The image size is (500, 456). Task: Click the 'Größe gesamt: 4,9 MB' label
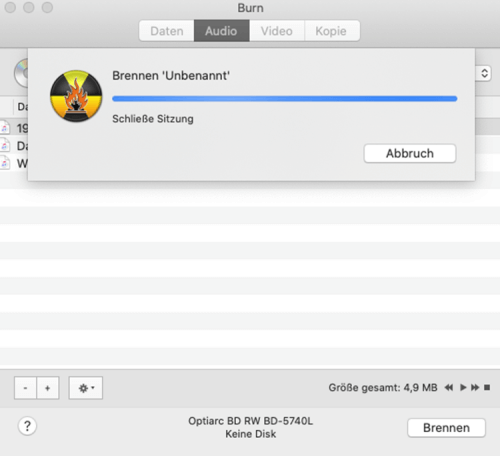[383, 388]
